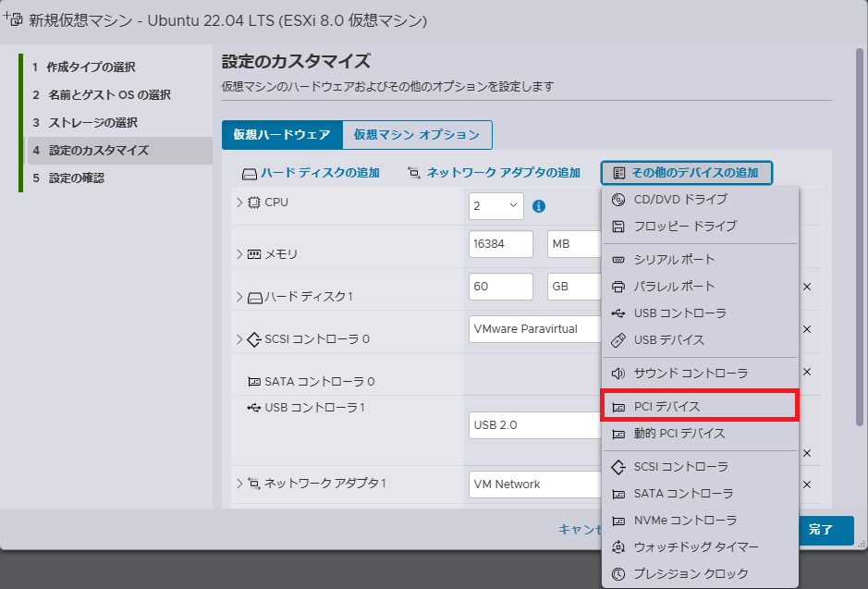Select USB デバイス menu item
Viewport: 868px width, 589px height.
click(x=700, y=339)
